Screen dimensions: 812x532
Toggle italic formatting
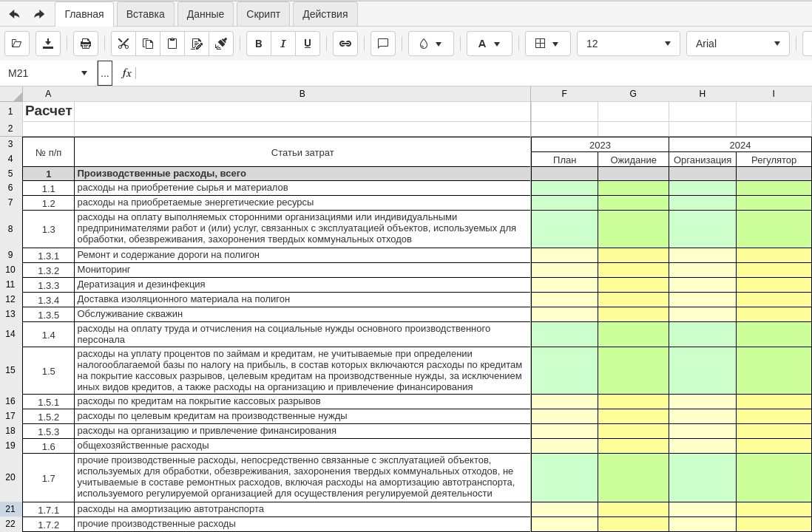tap(283, 44)
